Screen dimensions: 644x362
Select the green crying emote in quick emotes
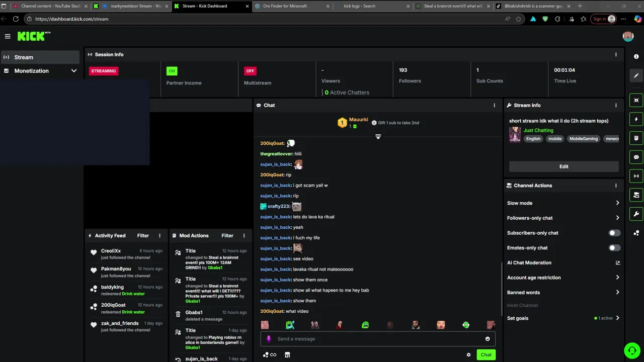click(365, 325)
